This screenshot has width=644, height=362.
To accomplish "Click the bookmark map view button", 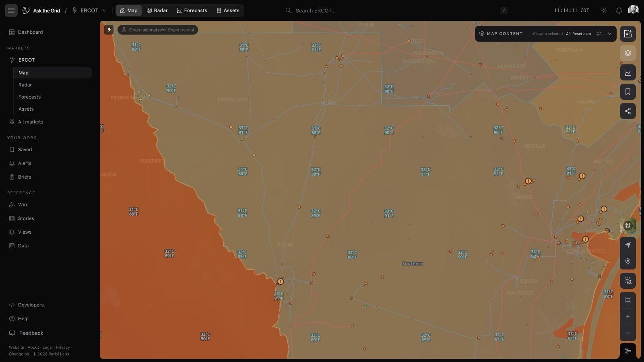I will click(628, 92).
